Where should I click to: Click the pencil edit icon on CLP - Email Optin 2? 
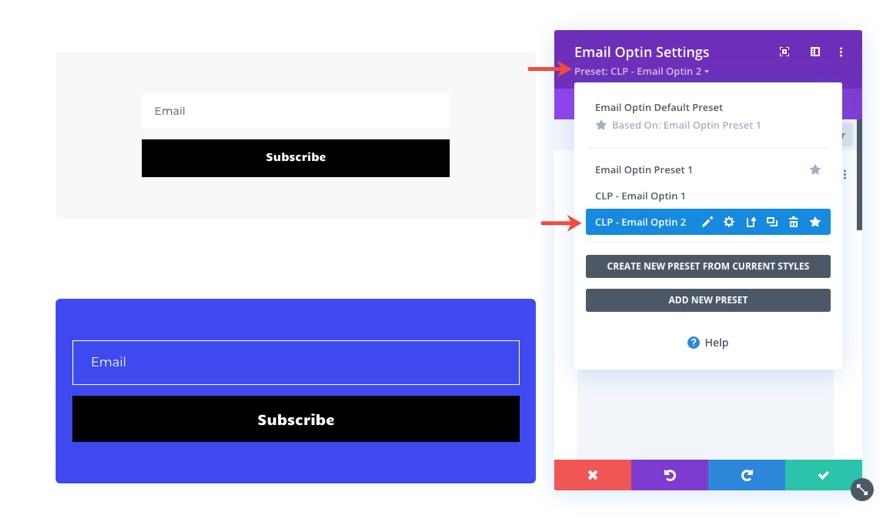point(707,222)
